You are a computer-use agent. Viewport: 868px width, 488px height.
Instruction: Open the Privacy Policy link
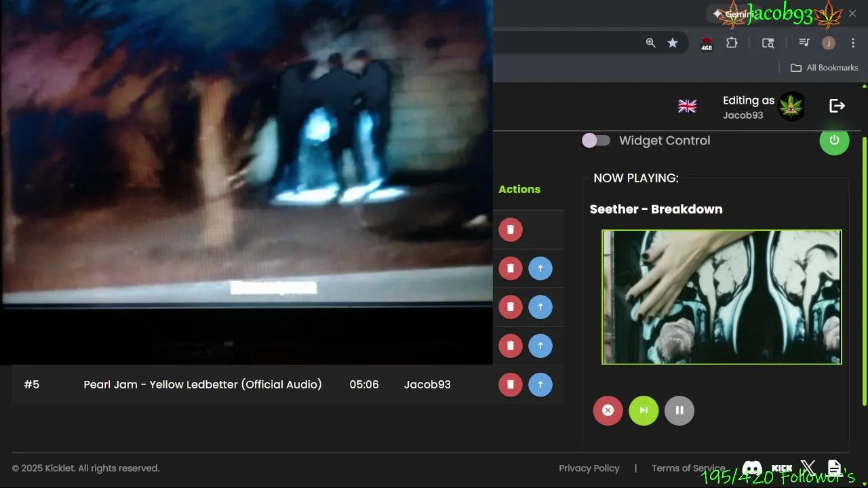pos(589,468)
